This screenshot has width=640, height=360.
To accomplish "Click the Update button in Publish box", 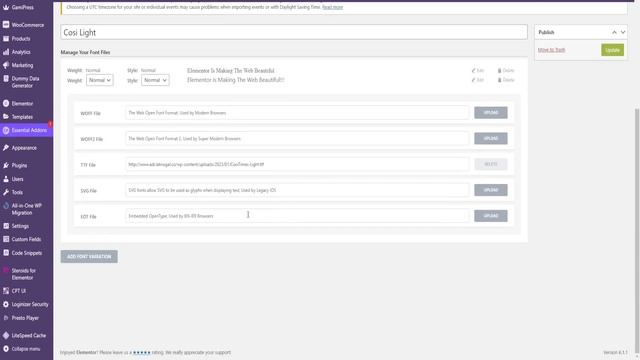I will (x=612, y=50).
